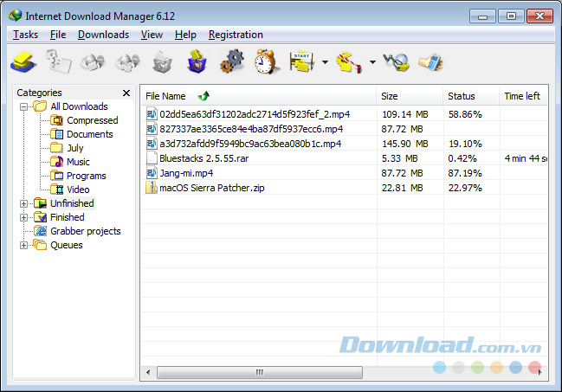Click the video file icon beside Jang-mi.mp4

[152, 173]
